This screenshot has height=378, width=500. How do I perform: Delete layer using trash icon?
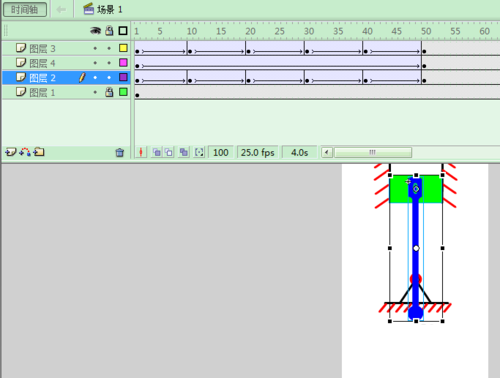[120, 153]
